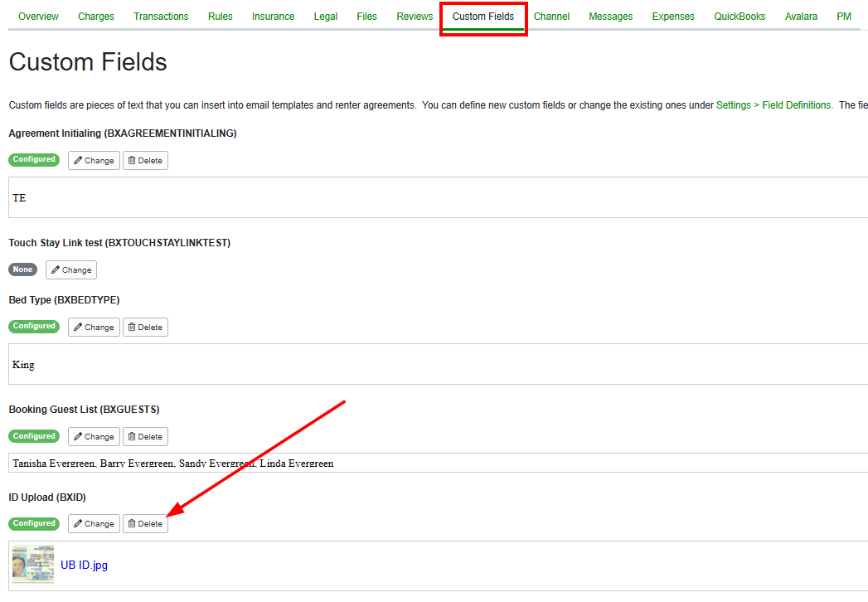Click the trash can icon for Bed Type
The image size is (868, 602).
[133, 327]
